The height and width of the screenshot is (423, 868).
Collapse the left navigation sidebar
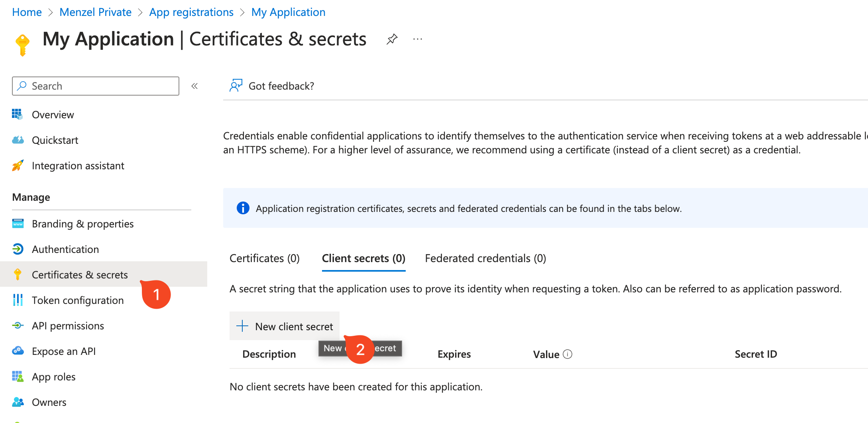[194, 86]
